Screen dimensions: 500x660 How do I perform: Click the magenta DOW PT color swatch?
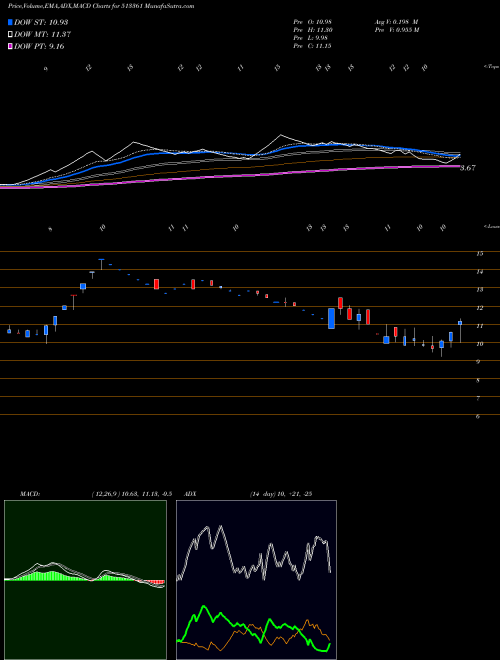[x=11, y=46]
